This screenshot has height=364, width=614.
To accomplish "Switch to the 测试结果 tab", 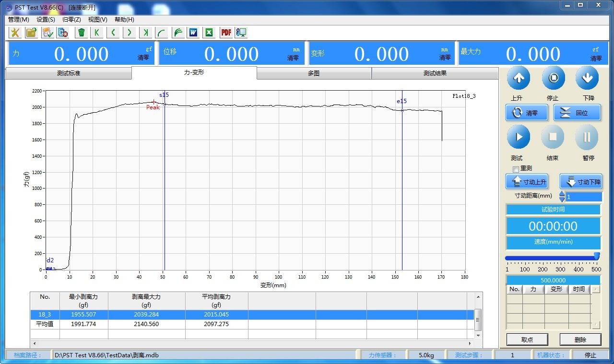I will (435, 73).
